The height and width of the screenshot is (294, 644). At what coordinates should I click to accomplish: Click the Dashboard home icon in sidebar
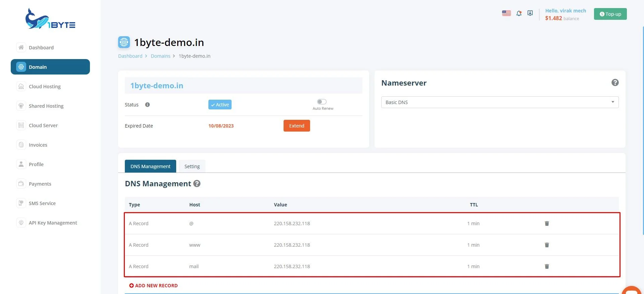[21, 47]
